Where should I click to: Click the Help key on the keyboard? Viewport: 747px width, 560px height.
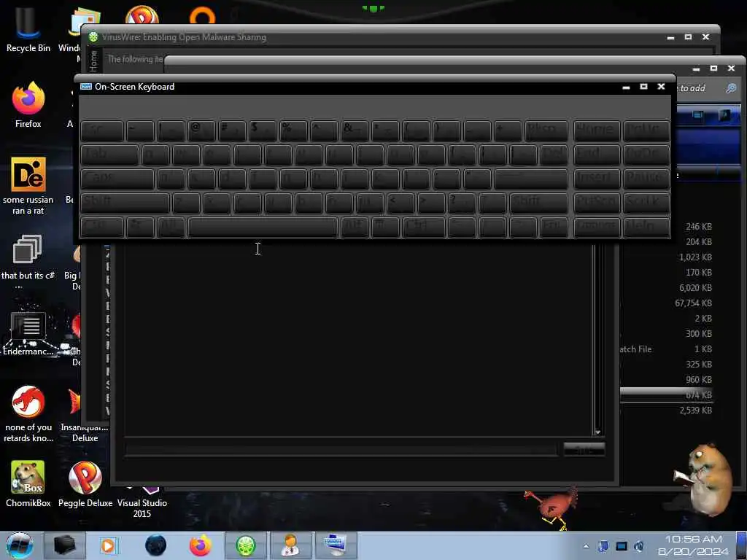[x=646, y=227]
